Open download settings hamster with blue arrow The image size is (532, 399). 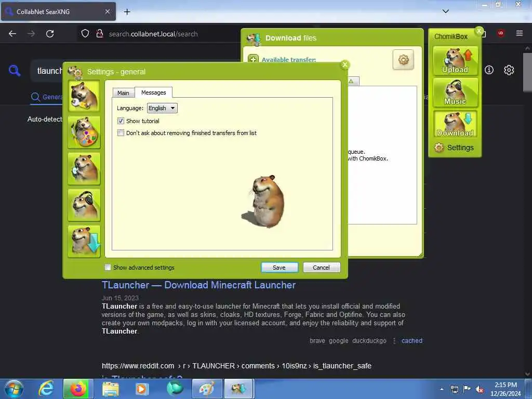(84, 242)
